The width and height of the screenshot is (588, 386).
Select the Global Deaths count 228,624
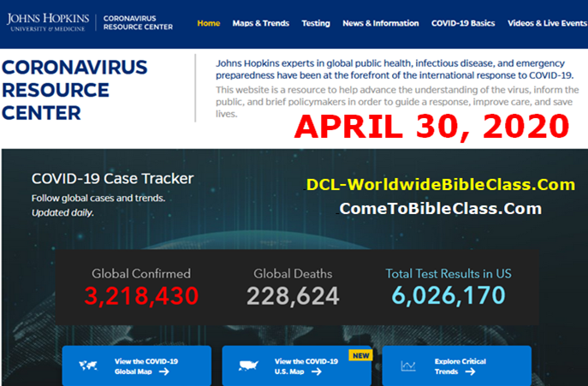293,296
